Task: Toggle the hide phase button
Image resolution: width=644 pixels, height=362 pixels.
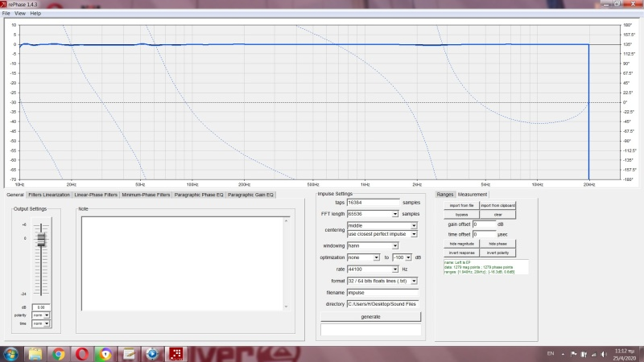Action: pos(497,243)
